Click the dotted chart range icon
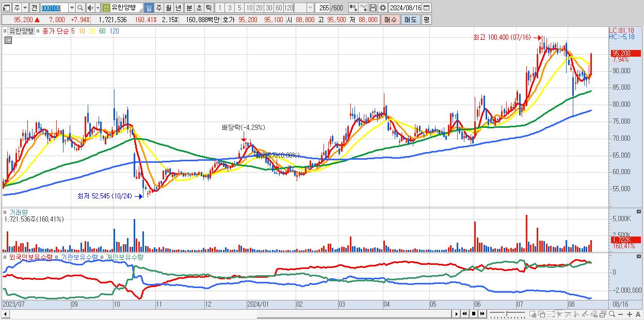The width and height of the screenshot is (644, 320). [x=550, y=314]
